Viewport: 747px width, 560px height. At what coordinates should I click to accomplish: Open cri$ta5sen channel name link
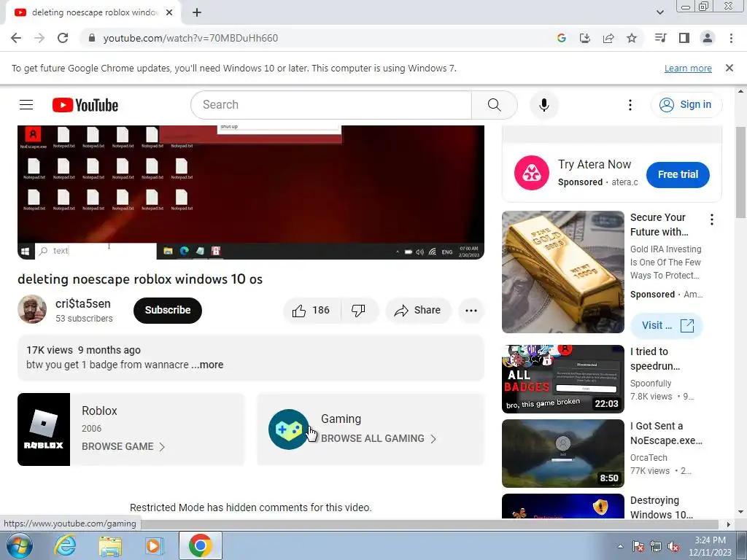[x=83, y=303]
